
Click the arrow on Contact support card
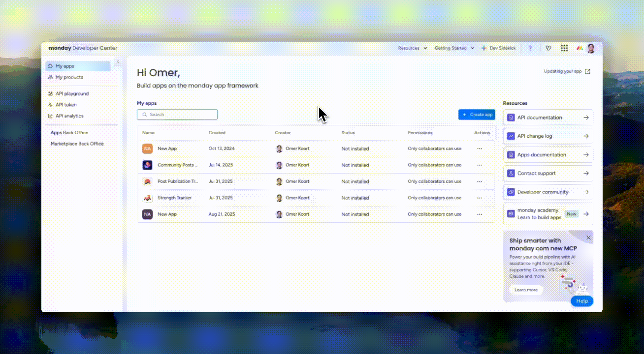pos(586,174)
